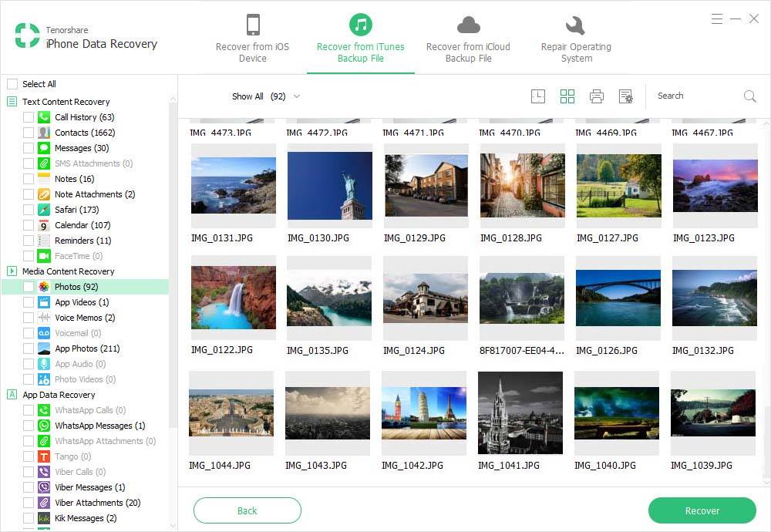Screen dimensions: 771x532
Task: Click the Voice Memos waveform icon
Action: click(44, 318)
